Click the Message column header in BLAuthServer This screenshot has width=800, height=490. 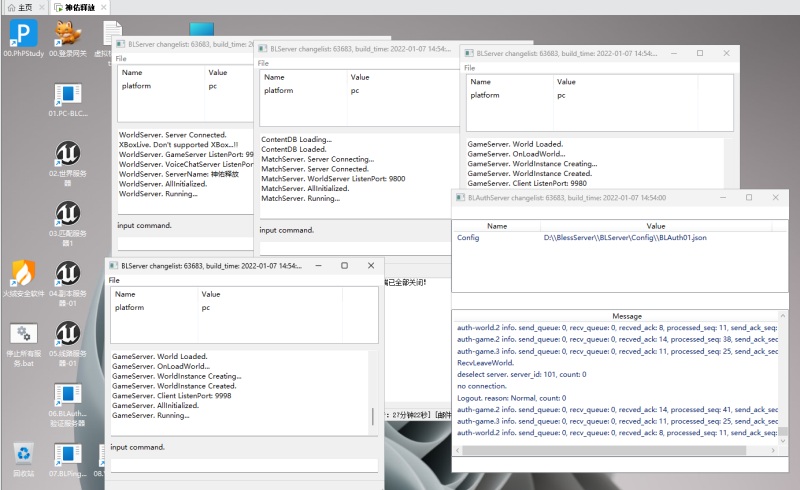pyautogui.click(x=627, y=316)
